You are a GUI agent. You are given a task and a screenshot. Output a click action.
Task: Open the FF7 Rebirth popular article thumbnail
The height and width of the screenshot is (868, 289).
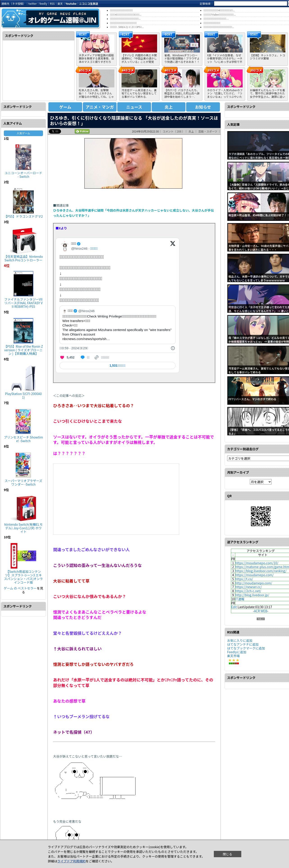tap(258, 390)
